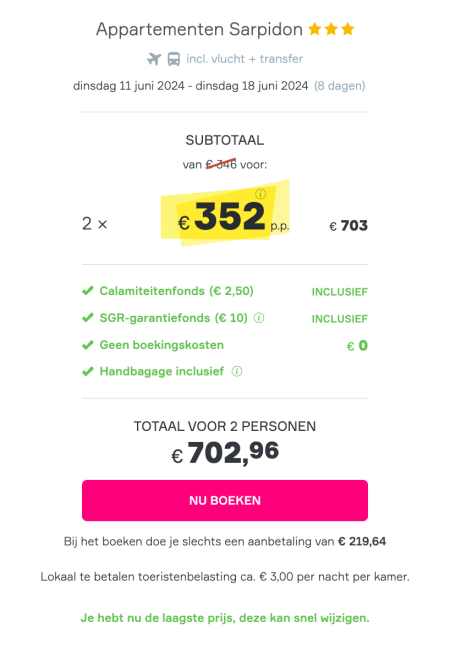Open the SGR-garantiefonds info icon
This screenshot has width=450, height=645.
(259, 318)
